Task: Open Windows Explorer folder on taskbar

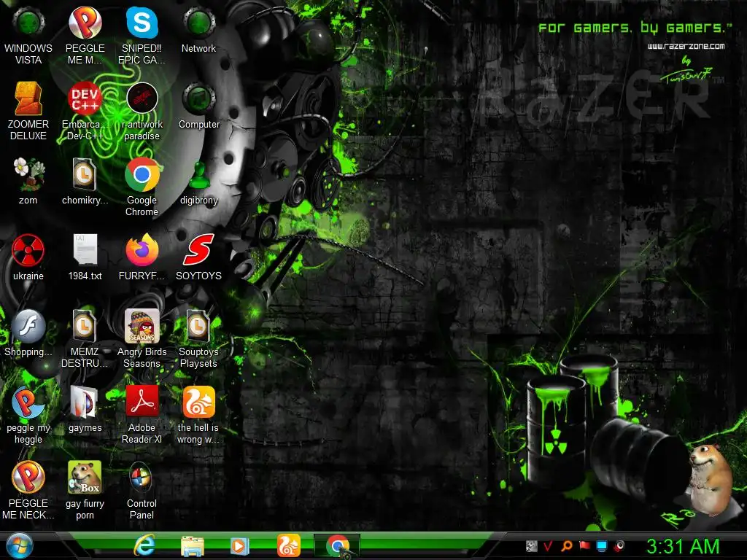Action: tap(193, 546)
